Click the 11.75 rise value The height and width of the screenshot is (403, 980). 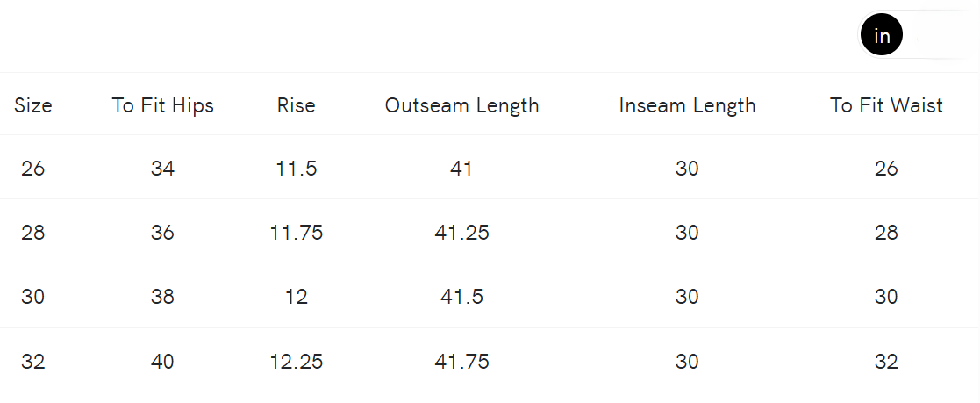pyautogui.click(x=297, y=233)
